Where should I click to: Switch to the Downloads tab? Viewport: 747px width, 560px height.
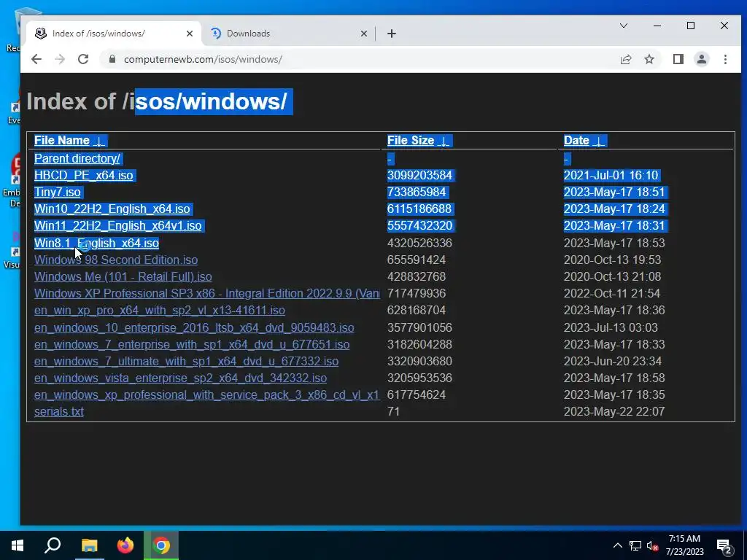tap(289, 34)
